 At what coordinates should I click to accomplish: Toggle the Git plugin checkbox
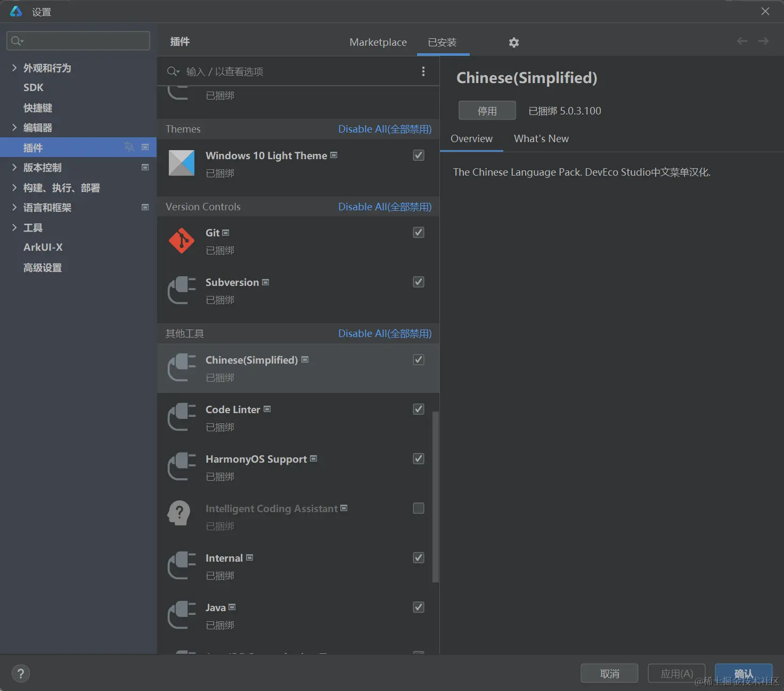click(x=419, y=232)
